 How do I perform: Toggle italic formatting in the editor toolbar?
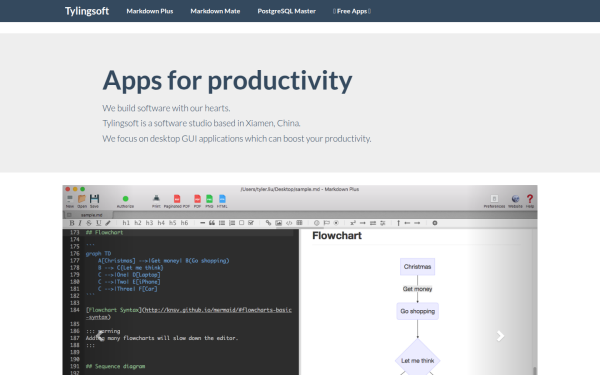(80, 223)
